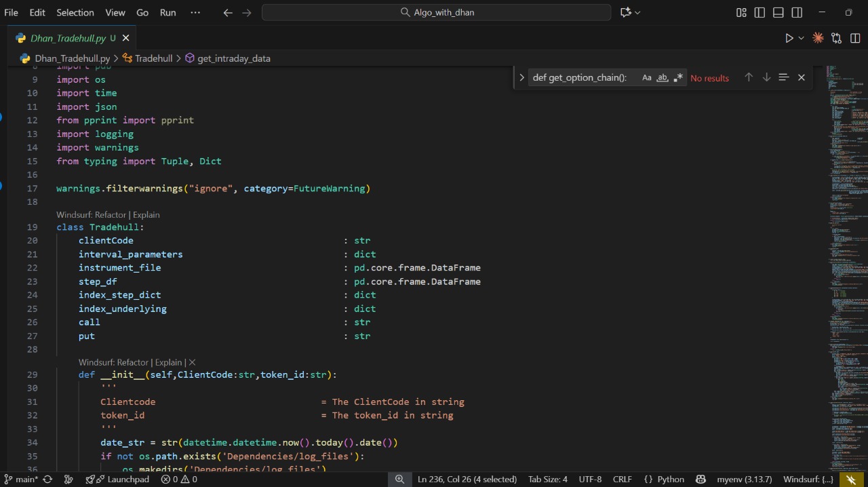This screenshot has height=487, width=868.
Task: Click the Windsurf Explain link above class Tradehull
Action: tap(146, 215)
